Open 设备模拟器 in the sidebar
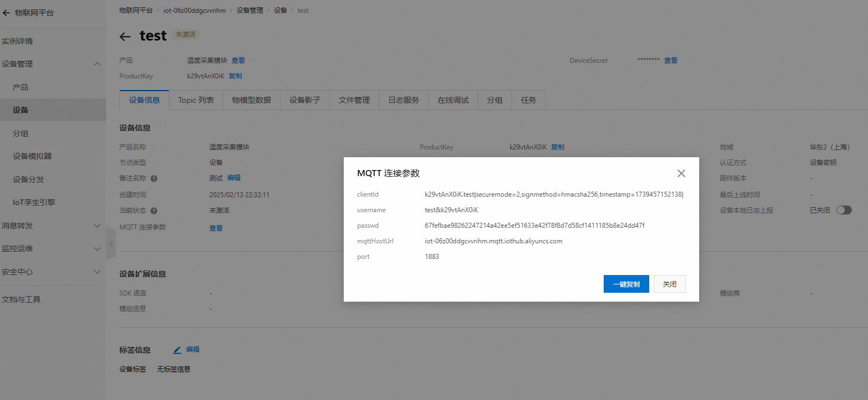The width and height of the screenshot is (868, 400). (x=32, y=156)
